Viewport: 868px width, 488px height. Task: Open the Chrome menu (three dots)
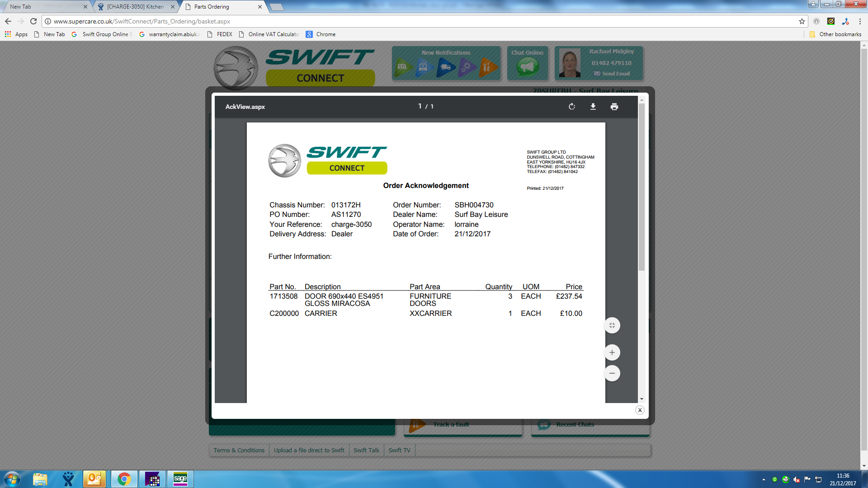pyautogui.click(x=859, y=21)
